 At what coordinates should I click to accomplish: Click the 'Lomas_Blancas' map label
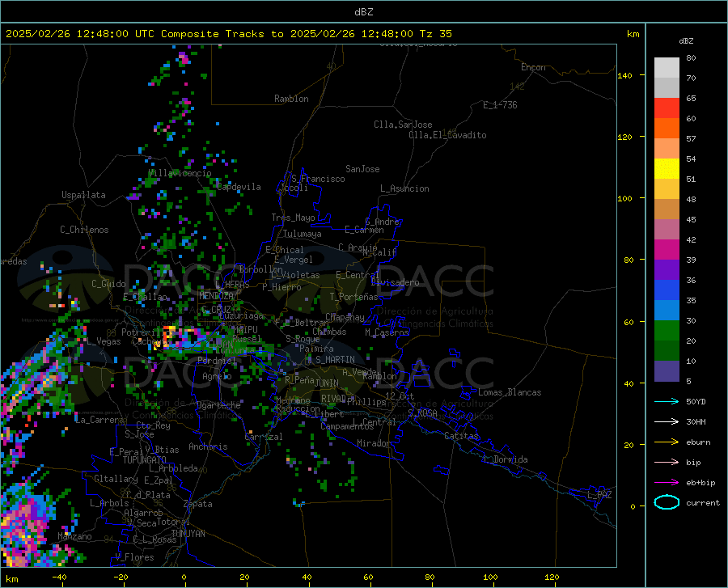pos(510,392)
